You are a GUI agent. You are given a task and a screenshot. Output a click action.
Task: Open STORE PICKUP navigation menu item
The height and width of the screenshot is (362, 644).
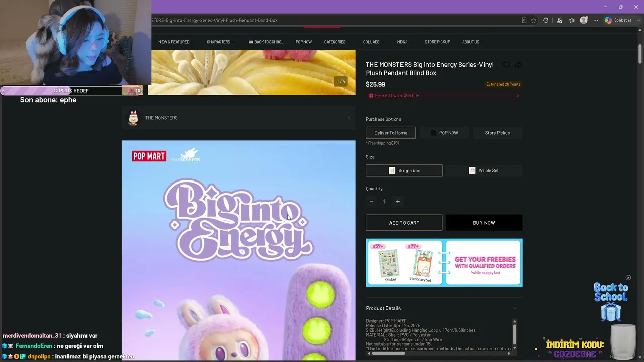pyautogui.click(x=437, y=42)
